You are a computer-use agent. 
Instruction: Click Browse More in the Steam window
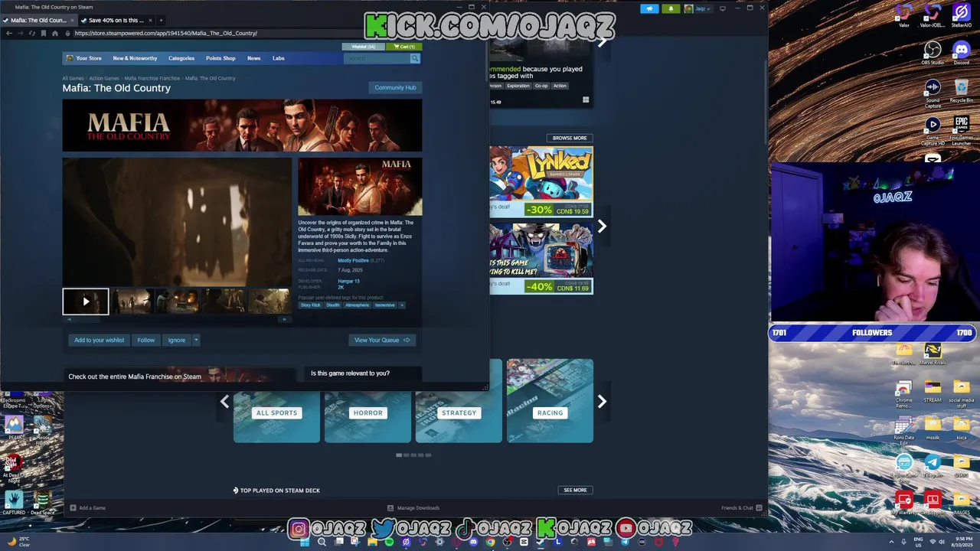click(x=570, y=138)
